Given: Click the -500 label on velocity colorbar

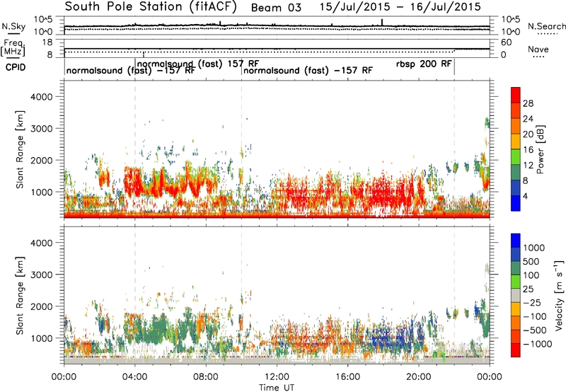Looking at the screenshot, I should [535, 330].
